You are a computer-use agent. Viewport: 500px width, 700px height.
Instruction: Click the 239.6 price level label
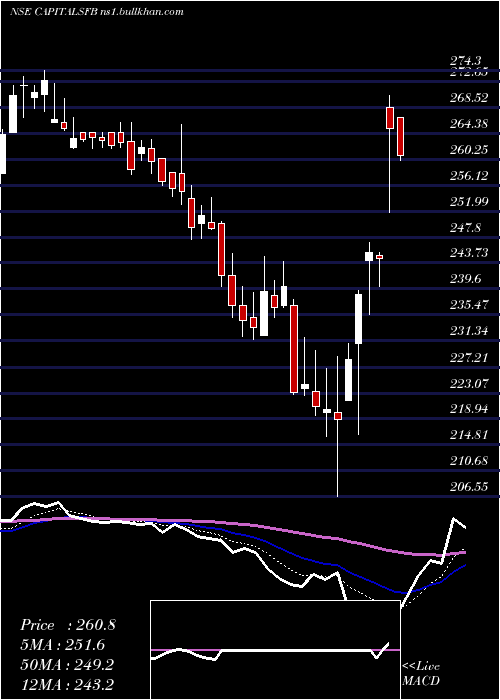(x=466, y=279)
